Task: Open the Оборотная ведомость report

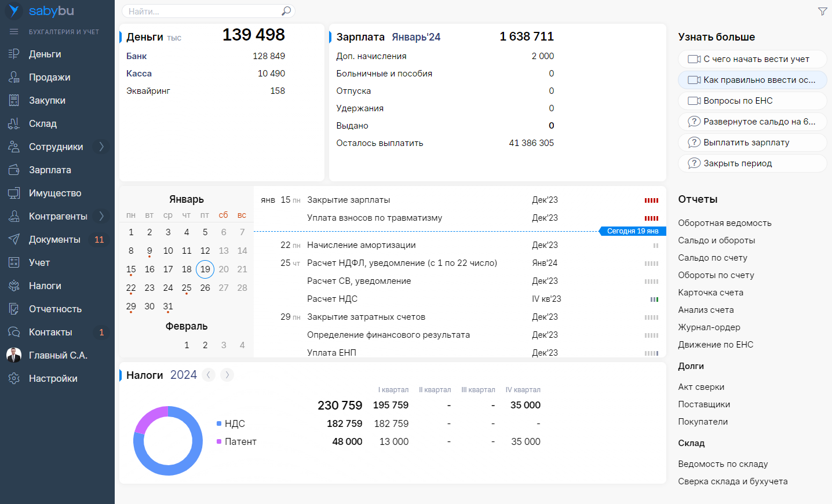Action: (x=724, y=223)
